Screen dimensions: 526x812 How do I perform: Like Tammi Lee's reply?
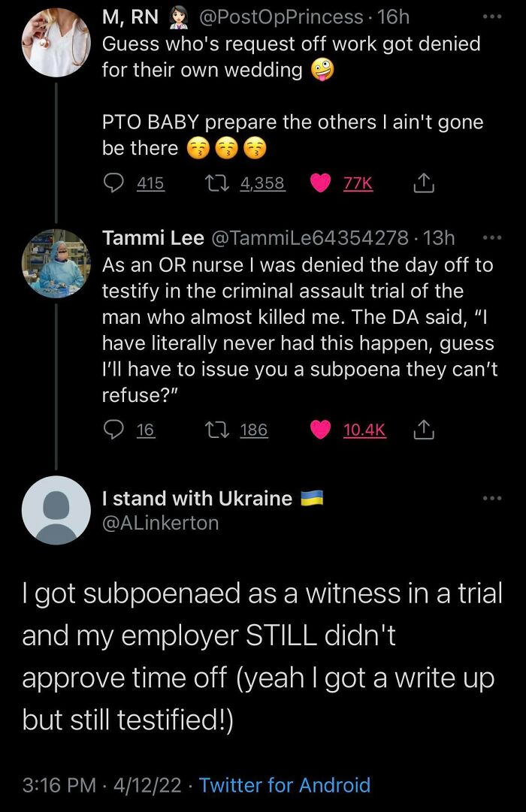pos(323,429)
